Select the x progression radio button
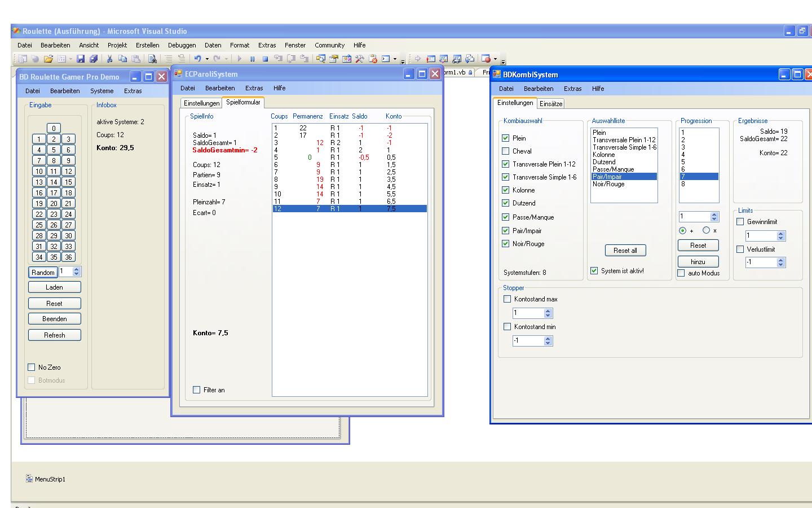 pyautogui.click(x=706, y=230)
